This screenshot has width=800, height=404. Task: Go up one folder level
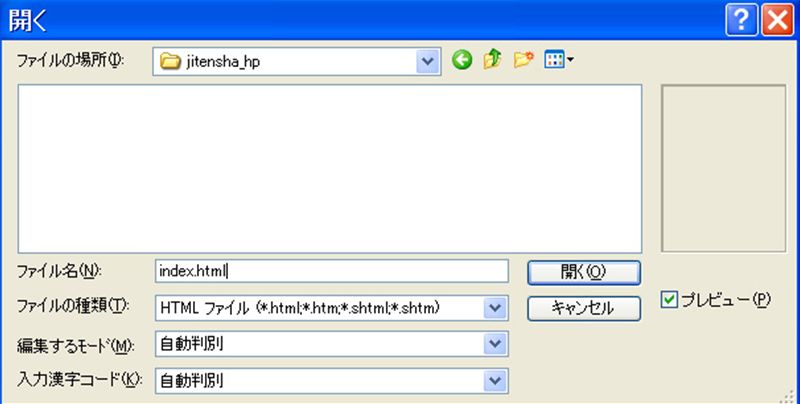[x=492, y=61]
